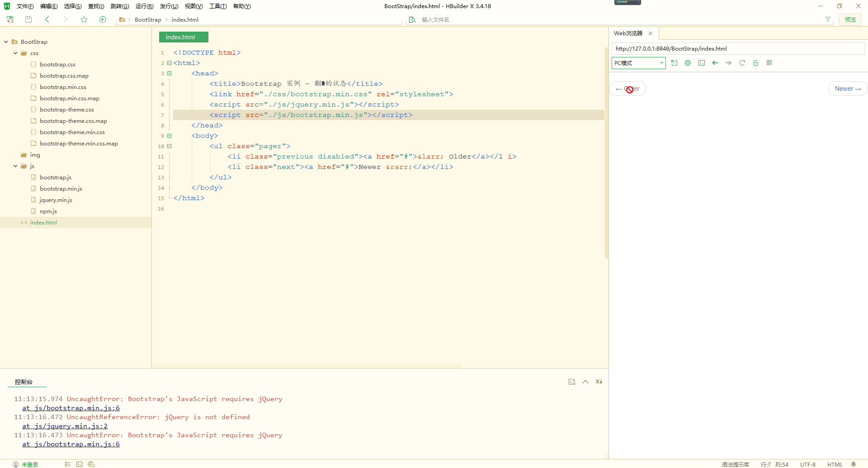This screenshot has width=868, height=468.
Task: Fold the head tag on line 3
Action: pyautogui.click(x=170, y=73)
